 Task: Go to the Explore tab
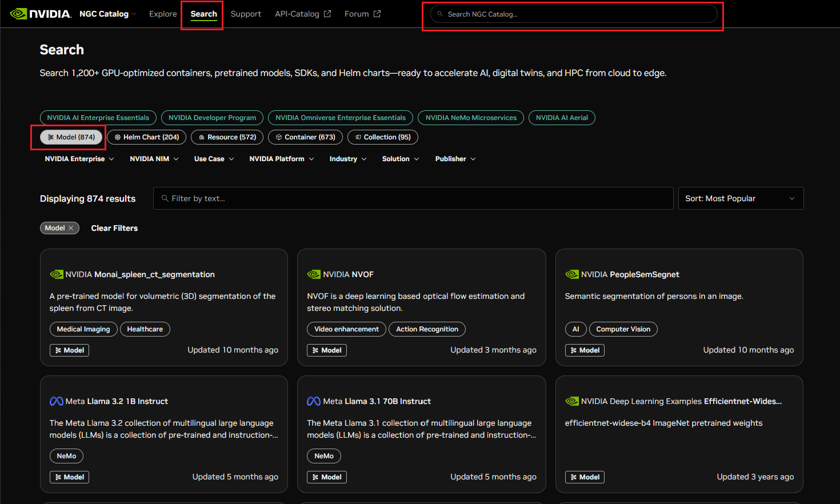[x=163, y=14]
